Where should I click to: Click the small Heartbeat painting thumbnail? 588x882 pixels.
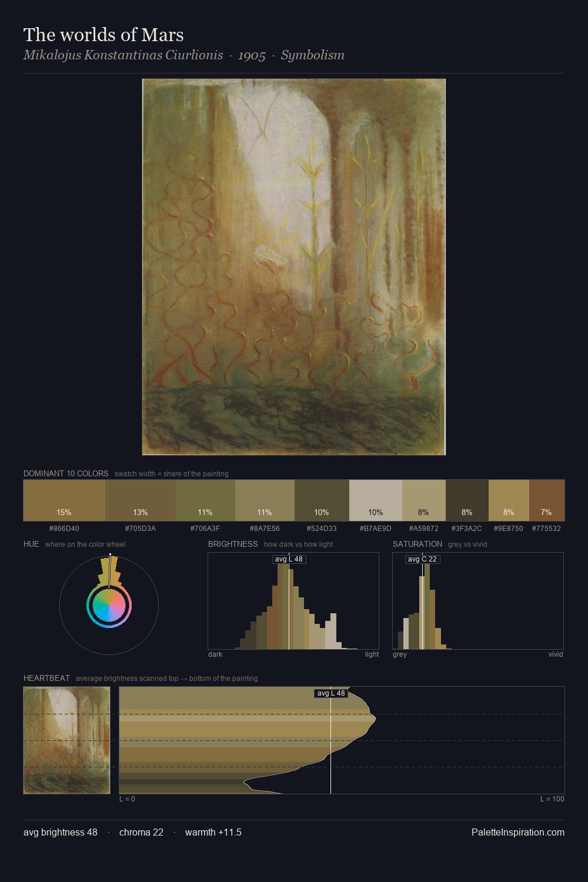(x=66, y=740)
